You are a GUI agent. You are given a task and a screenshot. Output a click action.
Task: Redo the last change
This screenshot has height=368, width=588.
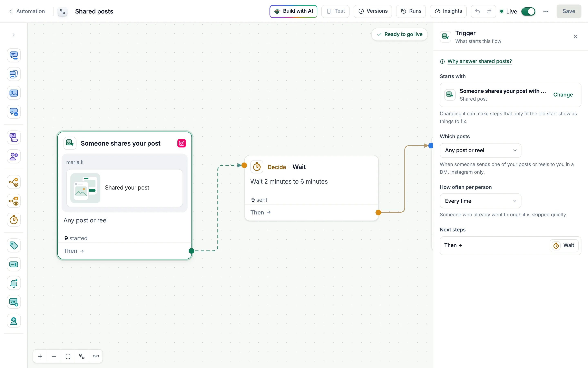click(489, 11)
